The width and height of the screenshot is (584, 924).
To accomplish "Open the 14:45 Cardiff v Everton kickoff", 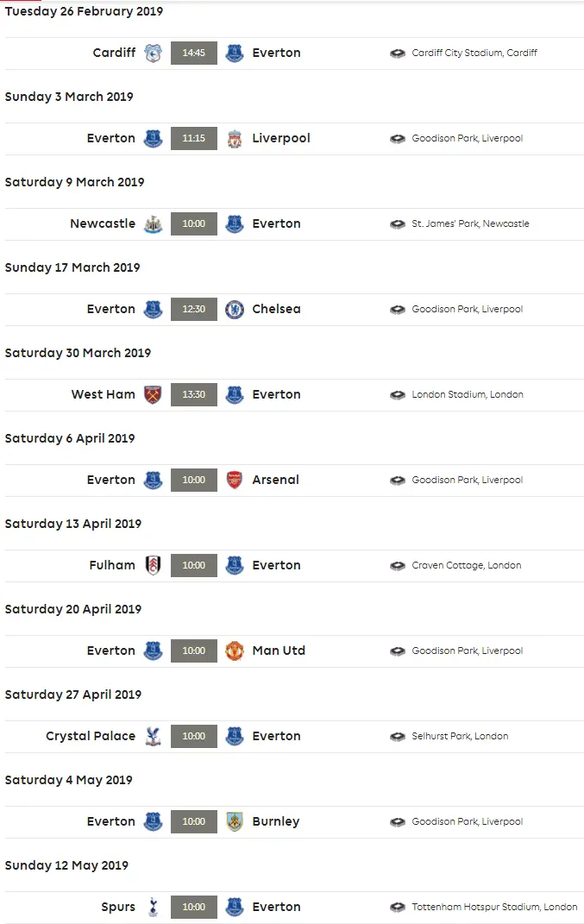I will pos(194,53).
